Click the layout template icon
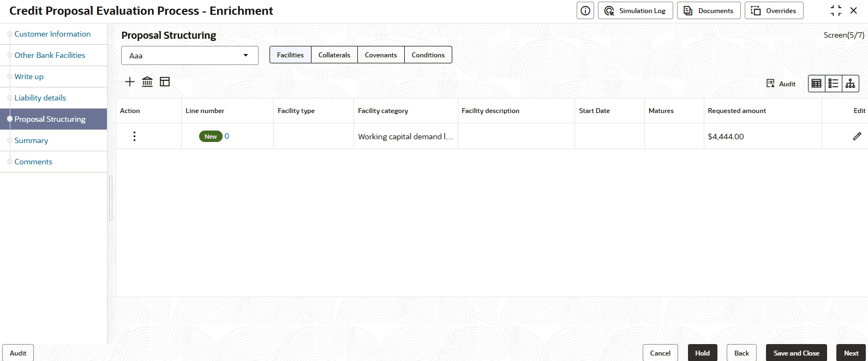The width and height of the screenshot is (868, 361). [165, 82]
